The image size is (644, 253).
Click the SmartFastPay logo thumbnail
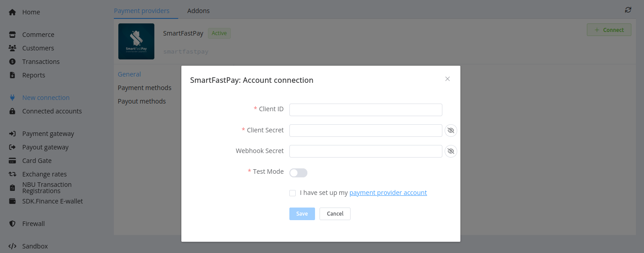[136, 41]
